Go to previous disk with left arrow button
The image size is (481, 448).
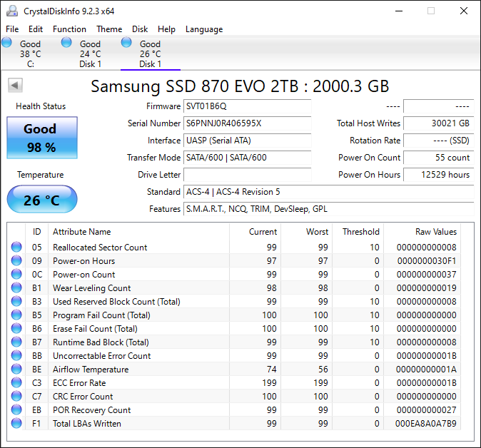click(15, 85)
